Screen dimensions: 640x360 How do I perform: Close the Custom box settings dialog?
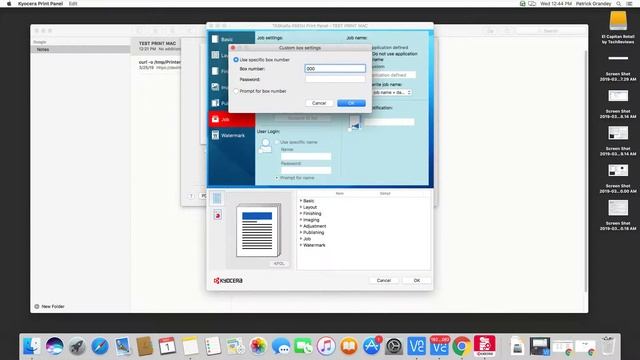coord(233,48)
